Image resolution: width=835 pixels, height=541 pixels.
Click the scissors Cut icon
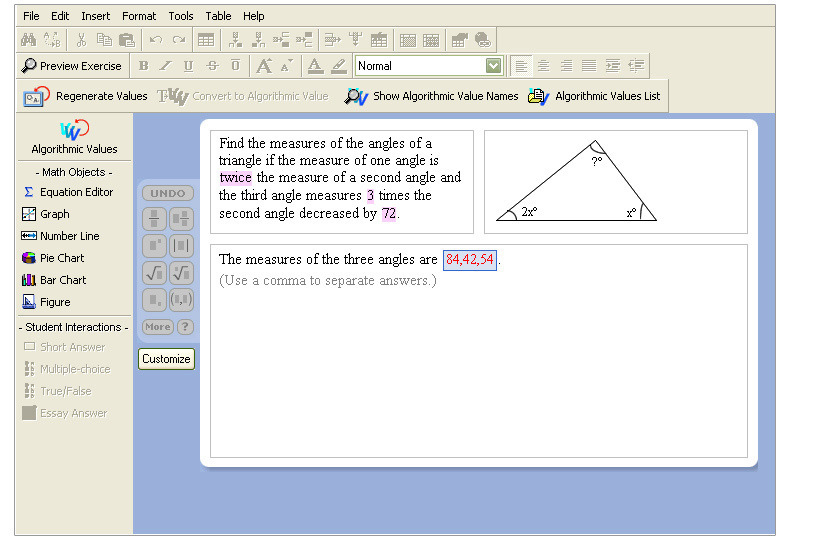click(81, 39)
